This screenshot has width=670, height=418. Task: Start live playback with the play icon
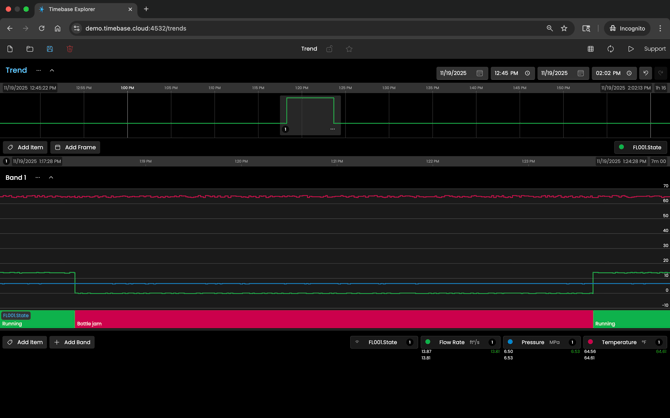[x=631, y=49]
